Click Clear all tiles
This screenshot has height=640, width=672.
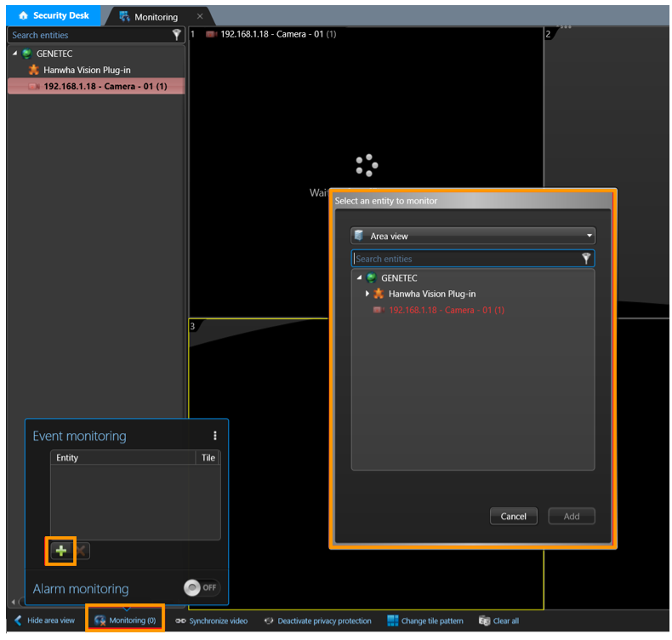498,620
